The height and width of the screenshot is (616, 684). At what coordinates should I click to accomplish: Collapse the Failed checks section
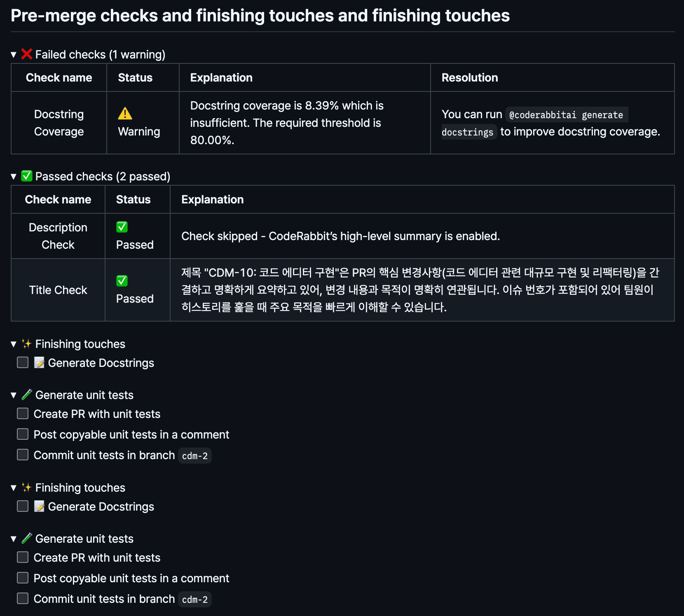tap(13, 54)
